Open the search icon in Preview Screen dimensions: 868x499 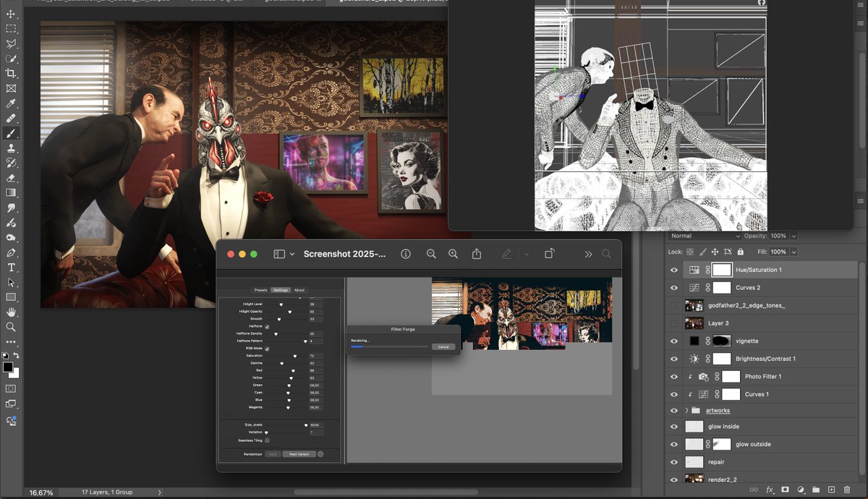pyautogui.click(x=606, y=254)
